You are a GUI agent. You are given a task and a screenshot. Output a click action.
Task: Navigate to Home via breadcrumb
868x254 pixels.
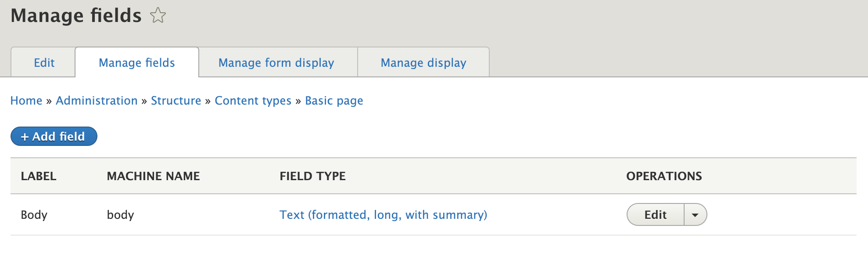click(x=26, y=100)
